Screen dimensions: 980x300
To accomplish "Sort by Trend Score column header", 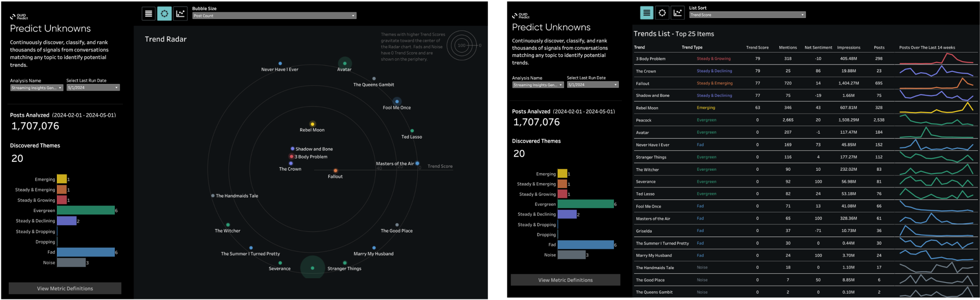I will 757,47.
